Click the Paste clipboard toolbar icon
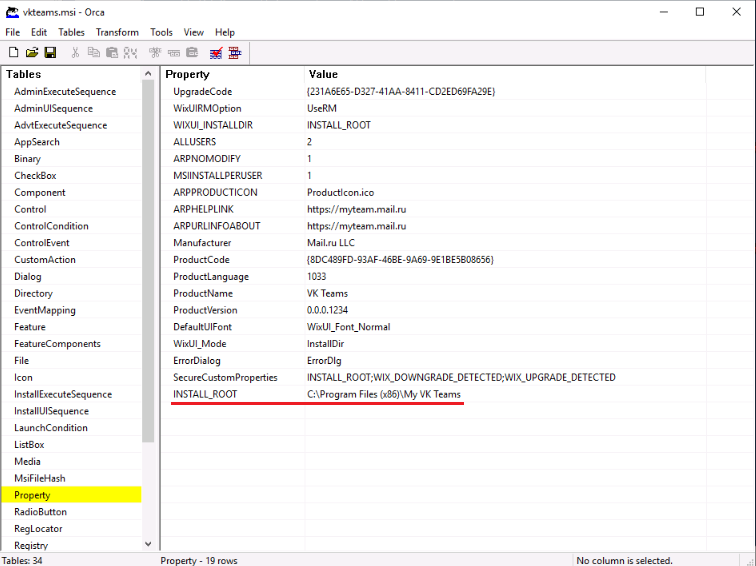756x566 pixels. (x=112, y=52)
